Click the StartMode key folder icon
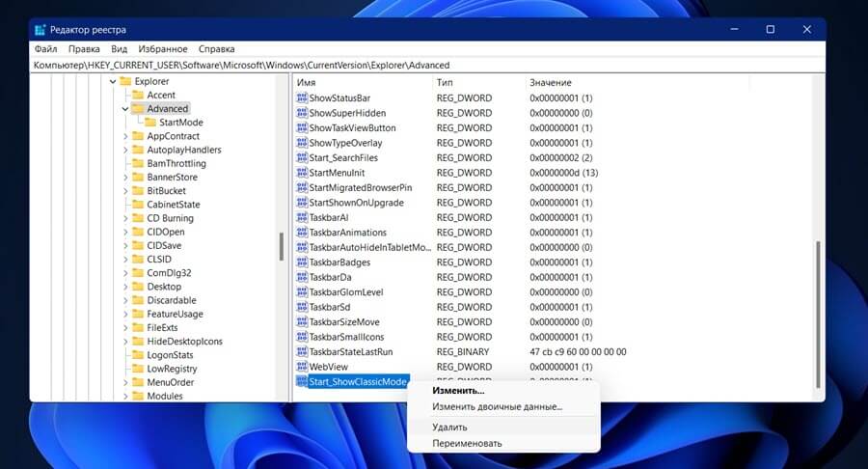 click(150, 123)
